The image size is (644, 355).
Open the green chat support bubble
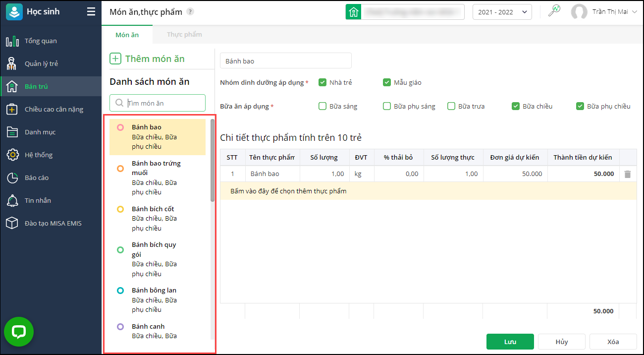pyautogui.click(x=19, y=332)
